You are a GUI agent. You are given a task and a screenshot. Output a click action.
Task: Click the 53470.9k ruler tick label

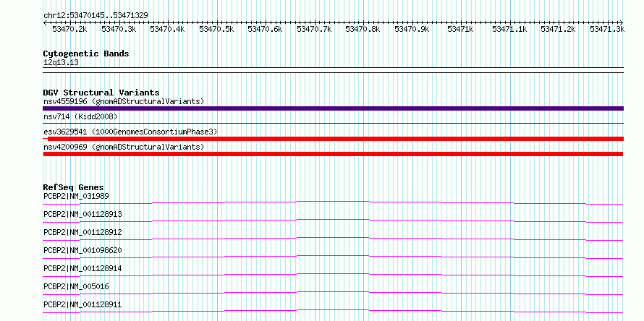pyautogui.click(x=412, y=29)
